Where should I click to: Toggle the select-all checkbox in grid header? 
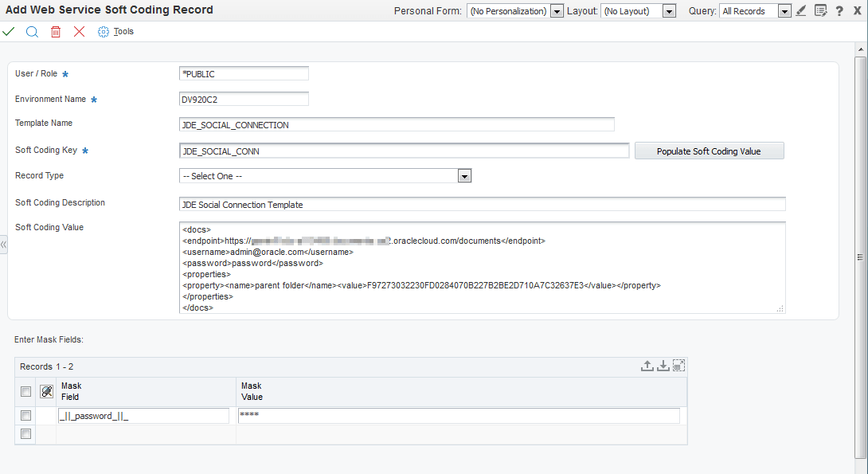[25, 391]
